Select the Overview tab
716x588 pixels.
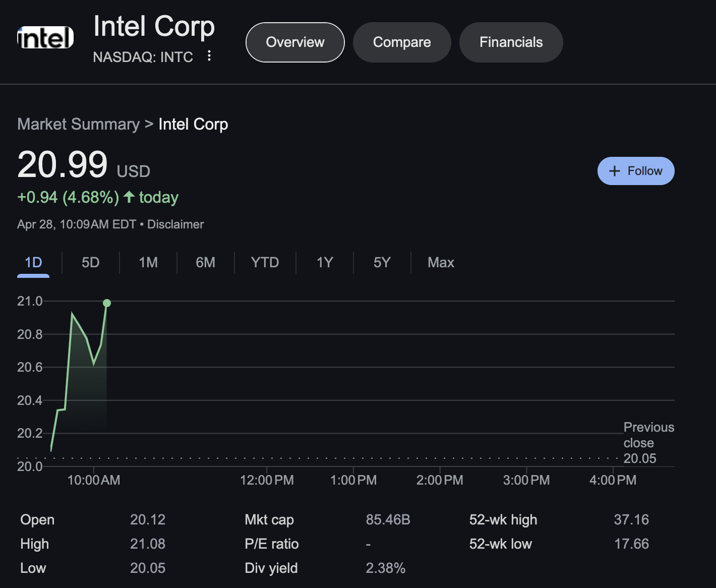pyautogui.click(x=295, y=42)
